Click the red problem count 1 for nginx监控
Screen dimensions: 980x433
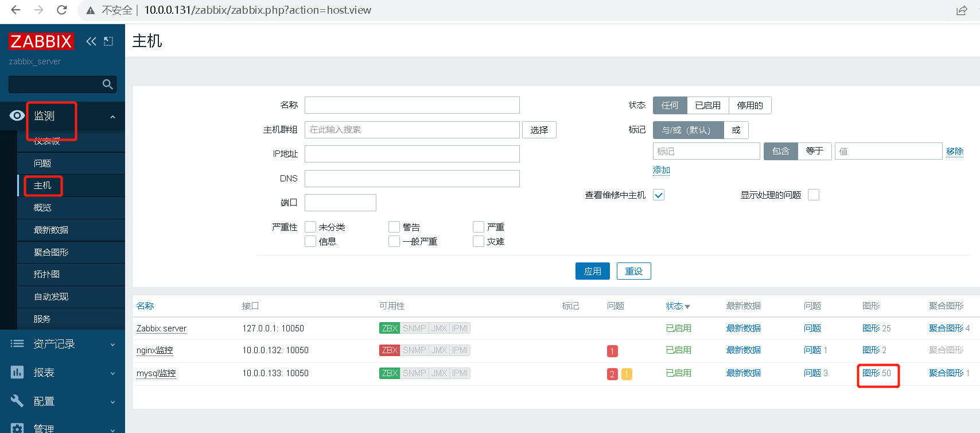click(612, 351)
